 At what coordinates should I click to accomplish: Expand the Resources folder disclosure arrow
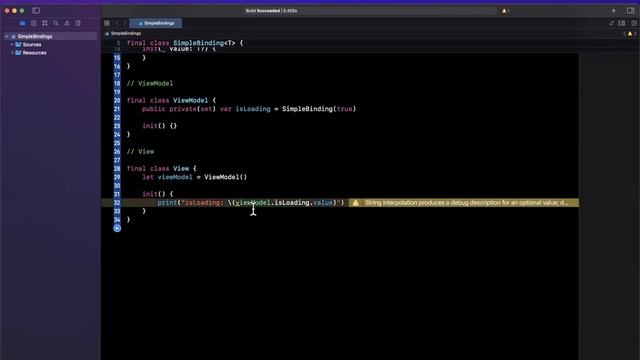point(12,53)
